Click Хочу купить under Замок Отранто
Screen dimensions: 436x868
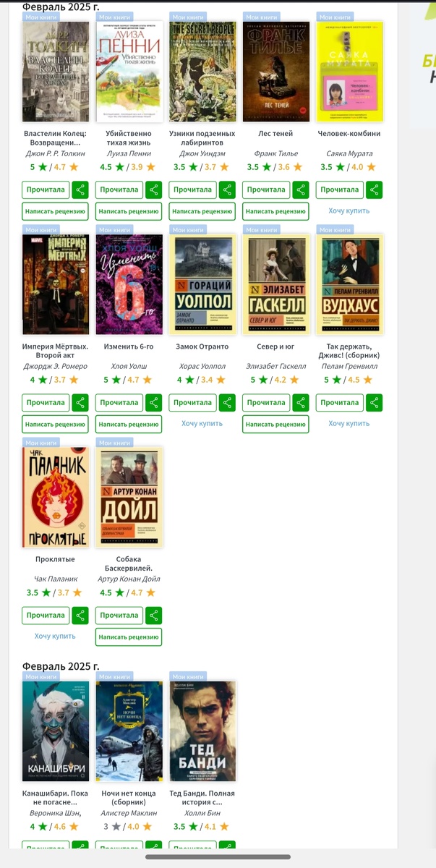point(202,424)
